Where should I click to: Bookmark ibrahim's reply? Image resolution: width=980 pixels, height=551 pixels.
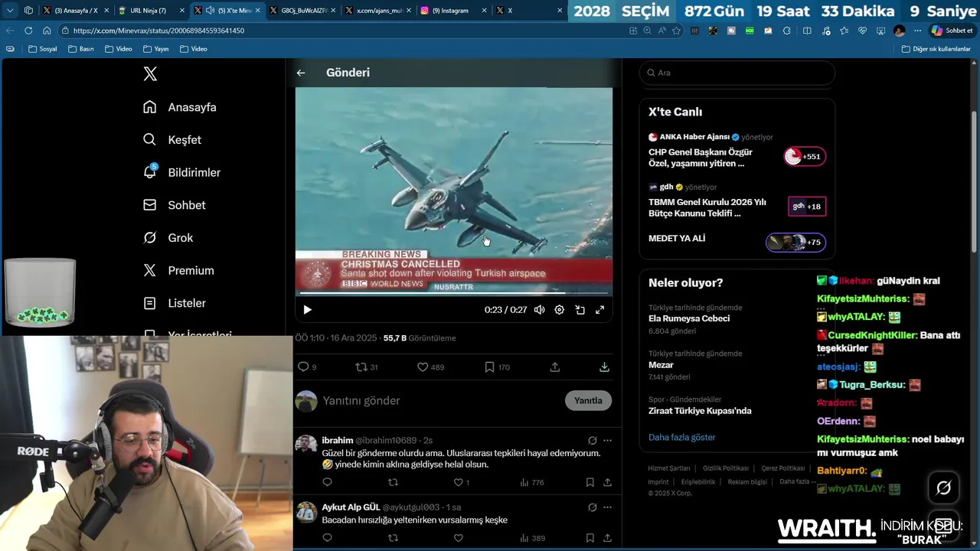(590, 482)
